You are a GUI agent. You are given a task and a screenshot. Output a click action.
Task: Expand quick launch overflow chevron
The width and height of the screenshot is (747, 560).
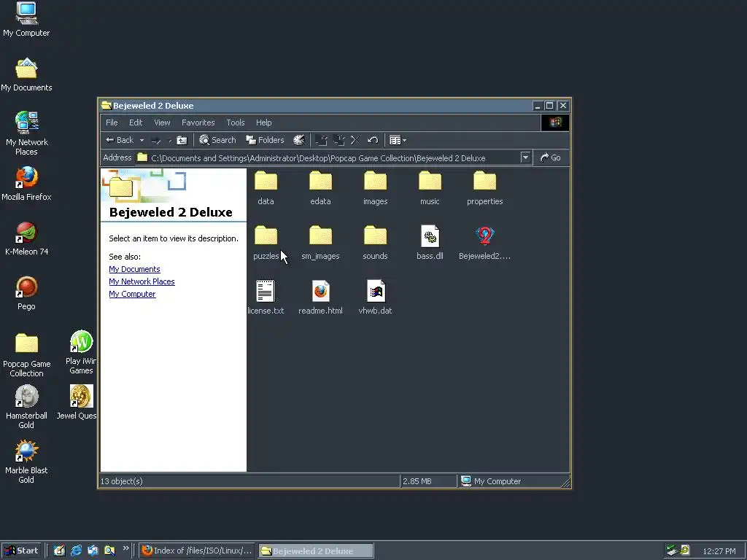pyautogui.click(x=125, y=548)
